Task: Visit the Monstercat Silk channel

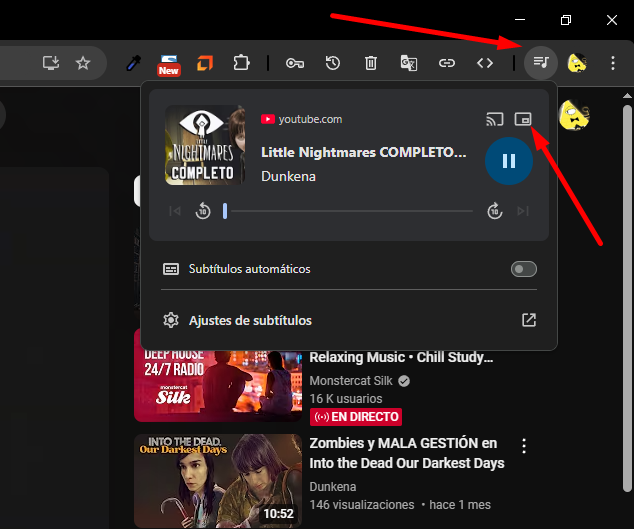Action: (x=351, y=381)
